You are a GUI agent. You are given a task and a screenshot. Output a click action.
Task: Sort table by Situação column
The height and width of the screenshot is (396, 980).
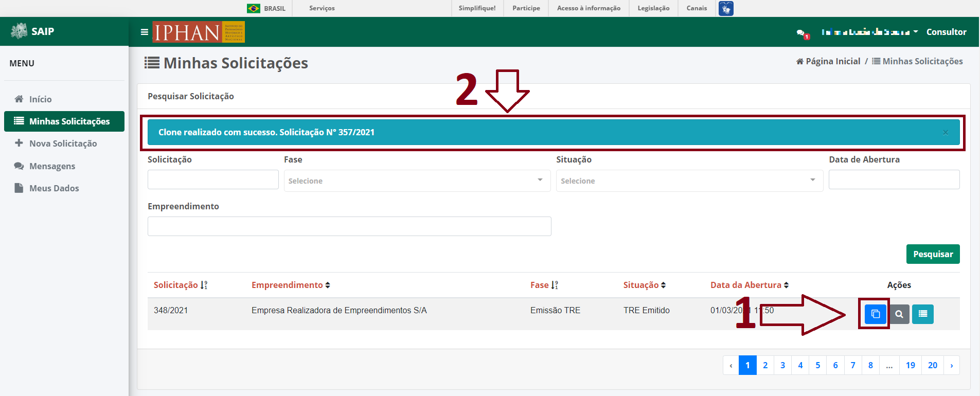tap(645, 285)
